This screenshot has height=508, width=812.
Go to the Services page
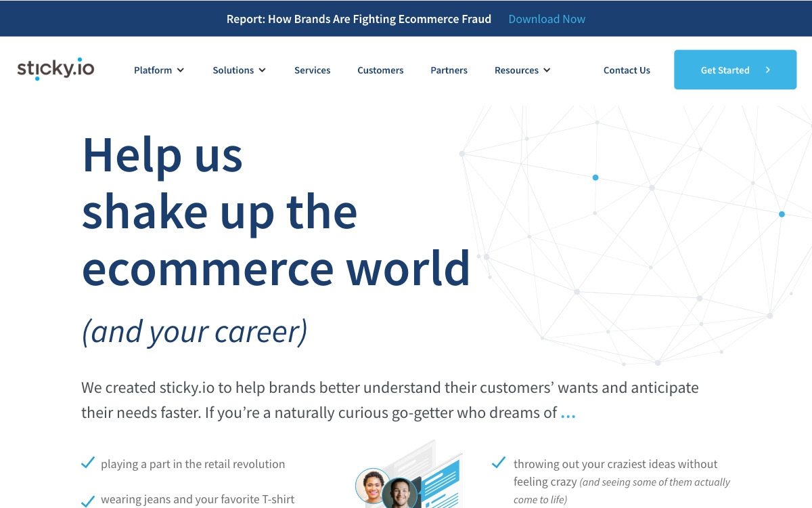tap(313, 70)
